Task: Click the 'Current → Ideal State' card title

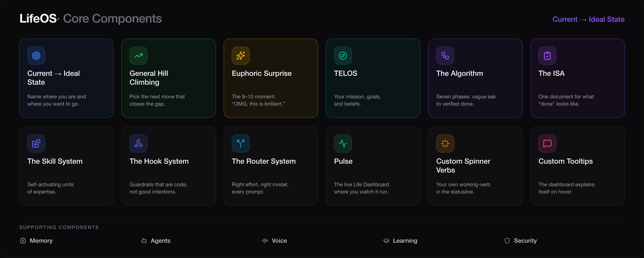Action: click(x=54, y=78)
